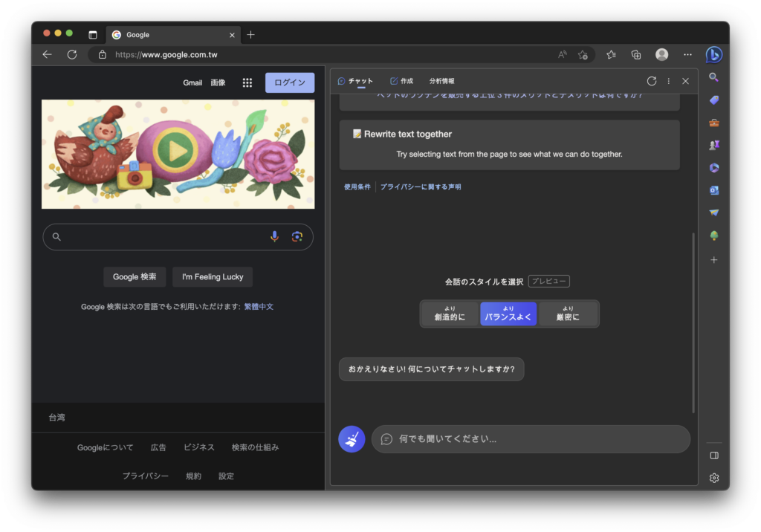This screenshot has height=532, width=761.
Task: Open the 検索の仕組み footer link
Action: 256,447
